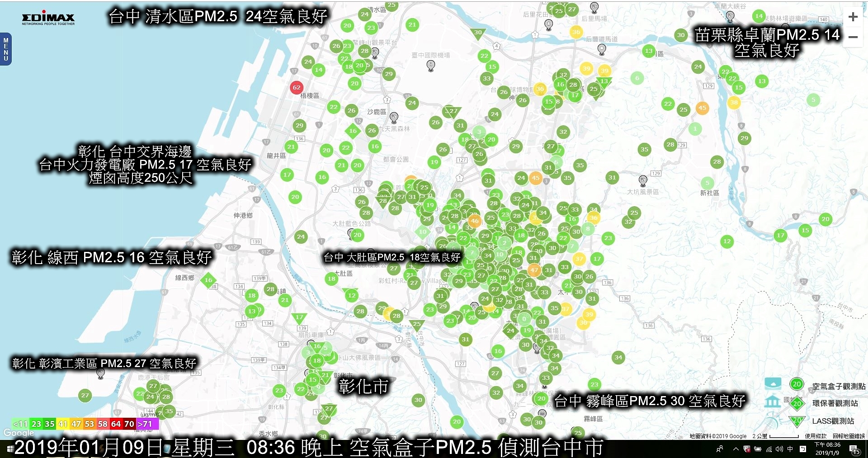Click the gray pin at 大坑風景區
Viewport: 868px width, 458px height.
pos(643,181)
